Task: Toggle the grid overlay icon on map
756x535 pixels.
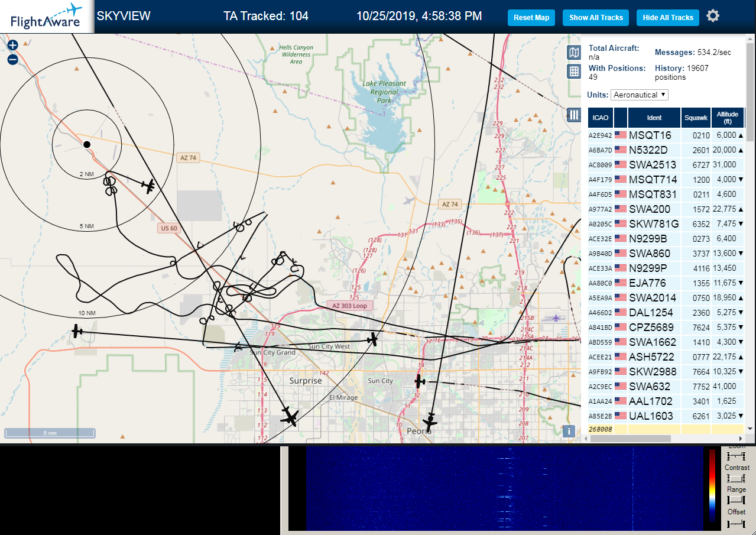Action: [x=574, y=72]
